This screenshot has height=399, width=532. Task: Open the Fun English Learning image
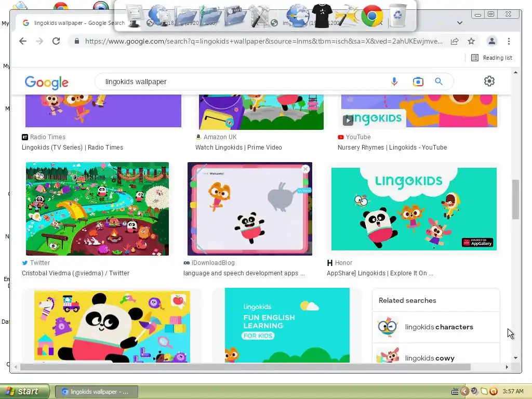(x=287, y=325)
